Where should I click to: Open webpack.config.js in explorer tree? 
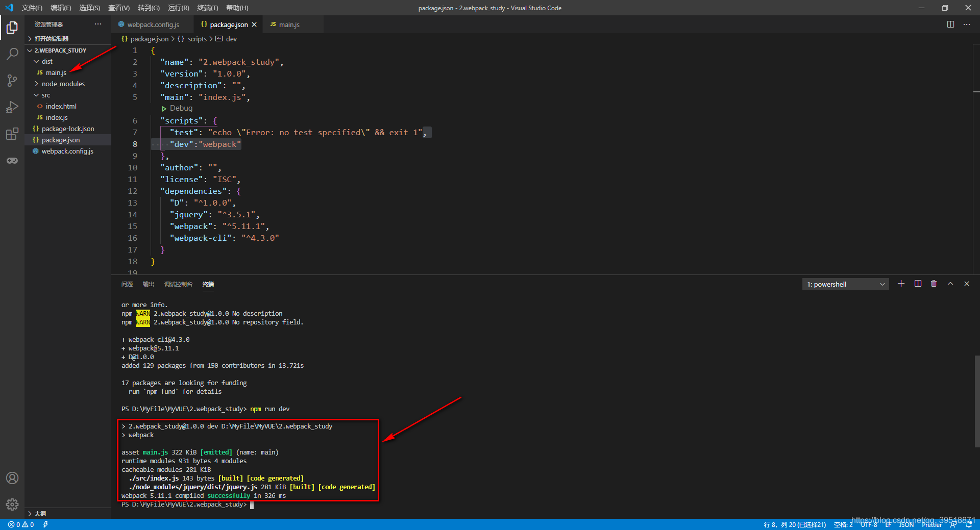68,151
